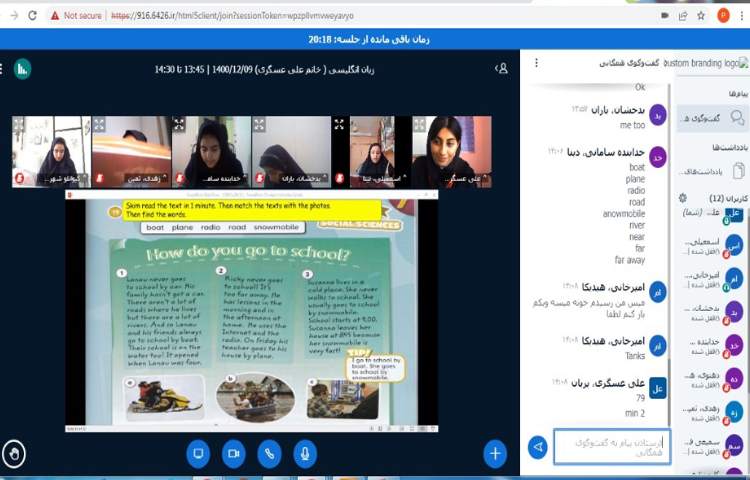Toggle audio phone button
750x480 pixels.
269,453
